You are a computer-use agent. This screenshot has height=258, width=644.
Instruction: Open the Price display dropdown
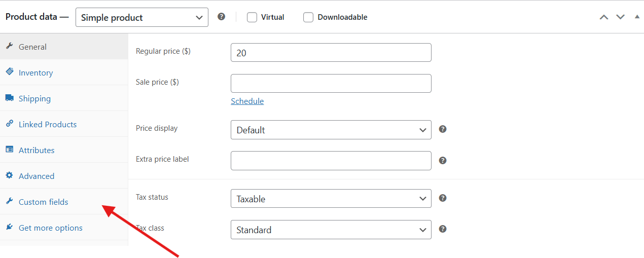click(331, 130)
